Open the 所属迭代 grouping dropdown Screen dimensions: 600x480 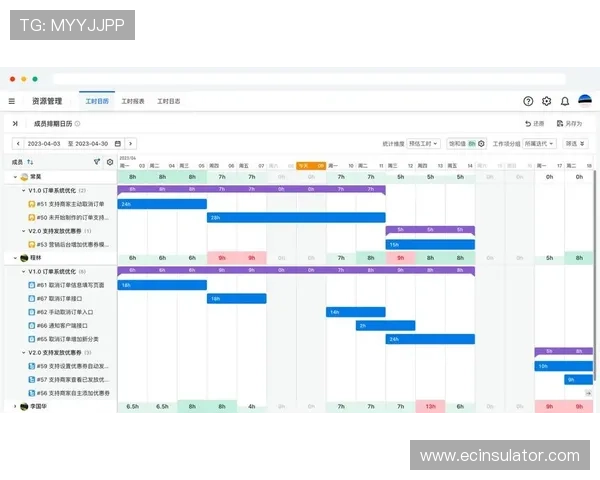[x=540, y=144]
